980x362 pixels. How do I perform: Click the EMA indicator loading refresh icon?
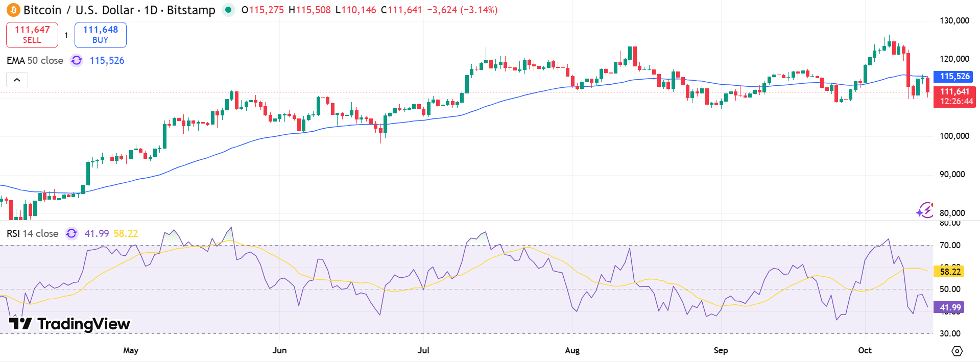click(76, 60)
